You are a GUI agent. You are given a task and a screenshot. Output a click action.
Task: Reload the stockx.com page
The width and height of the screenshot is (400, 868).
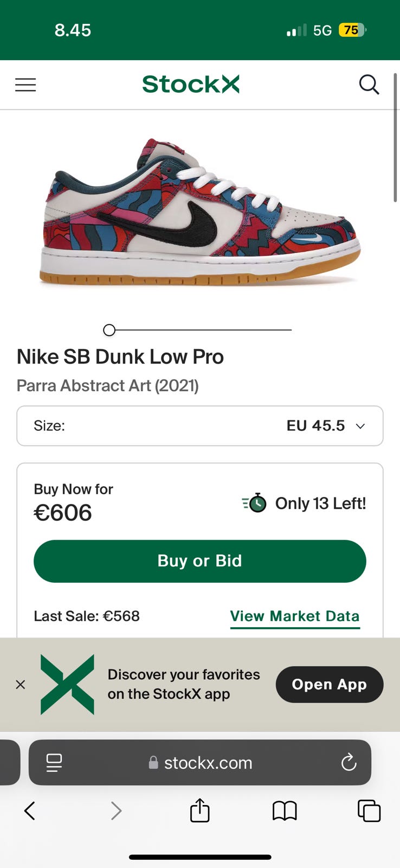coord(349,763)
